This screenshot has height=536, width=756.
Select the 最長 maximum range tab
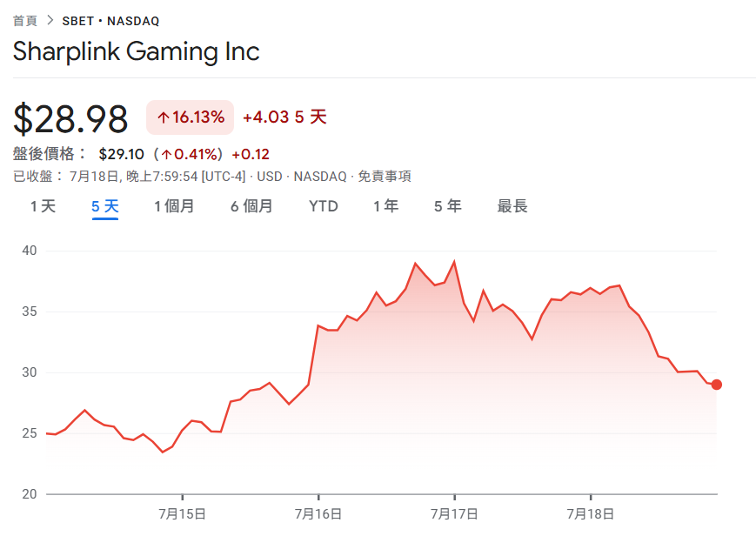512,206
